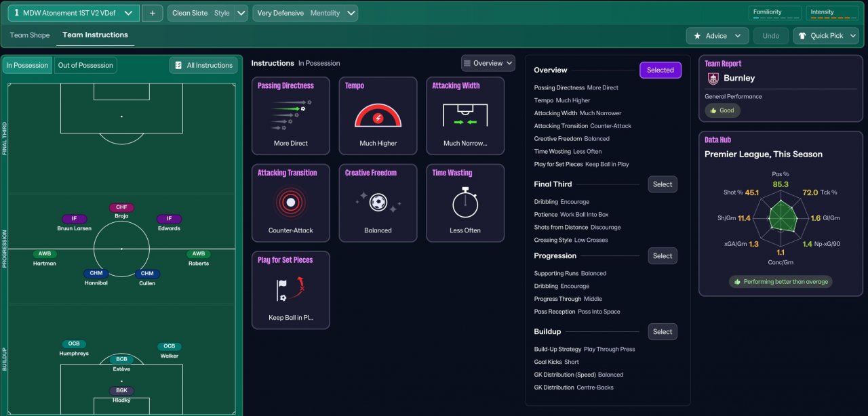Select the OCB badge for Humphreys

tap(73, 344)
